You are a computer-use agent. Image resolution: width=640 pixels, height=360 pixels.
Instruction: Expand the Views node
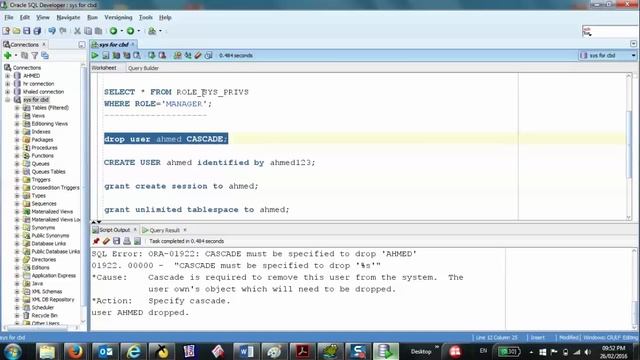[x=17, y=116]
